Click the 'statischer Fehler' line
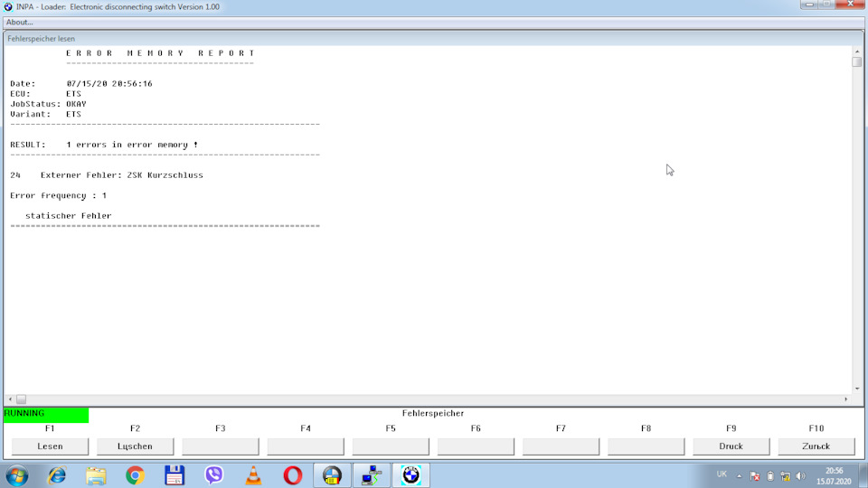The height and width of the screenshot is (488, 868). pos(68,216)
